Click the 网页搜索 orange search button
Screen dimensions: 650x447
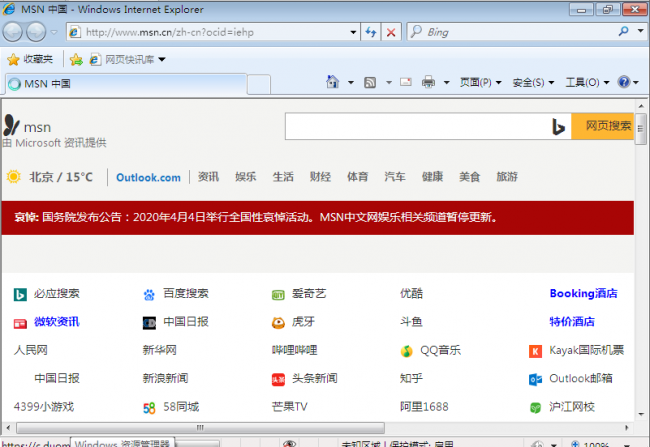pos(603,126)
